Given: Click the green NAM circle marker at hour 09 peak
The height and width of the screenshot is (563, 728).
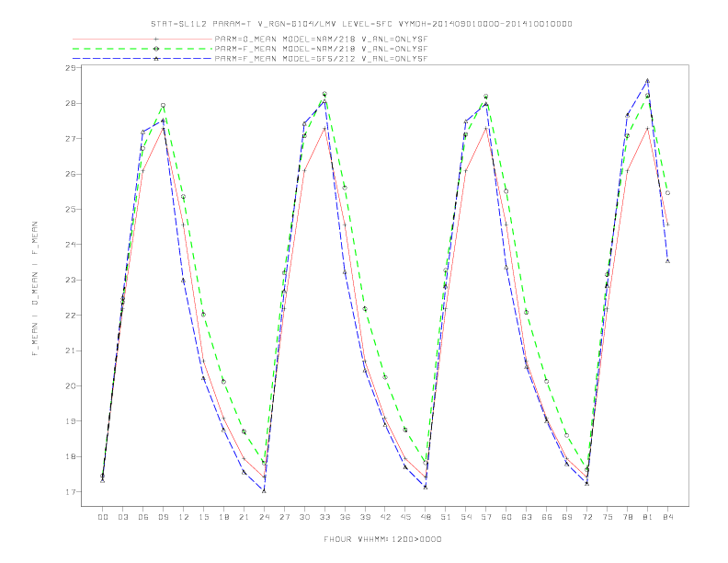Looking at the screenshot, I should click(163, 106).
